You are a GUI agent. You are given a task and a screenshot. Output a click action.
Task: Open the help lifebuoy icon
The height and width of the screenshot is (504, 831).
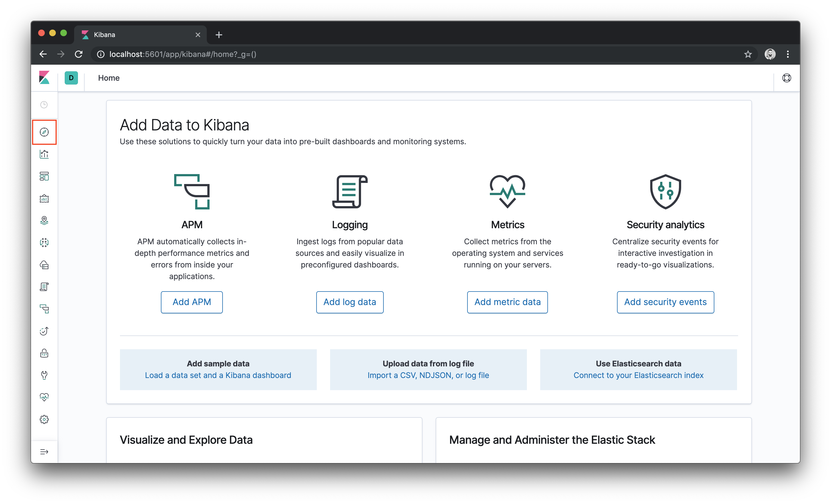pos(786,78)
